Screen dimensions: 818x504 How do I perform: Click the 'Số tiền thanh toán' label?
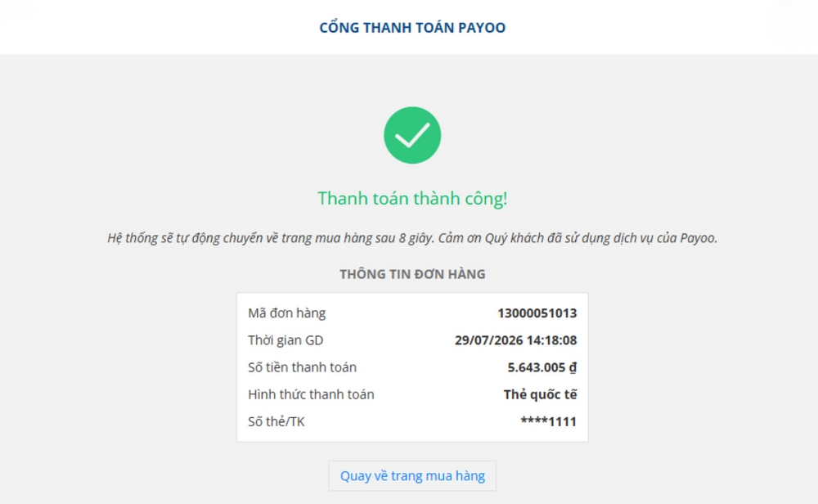302,367
